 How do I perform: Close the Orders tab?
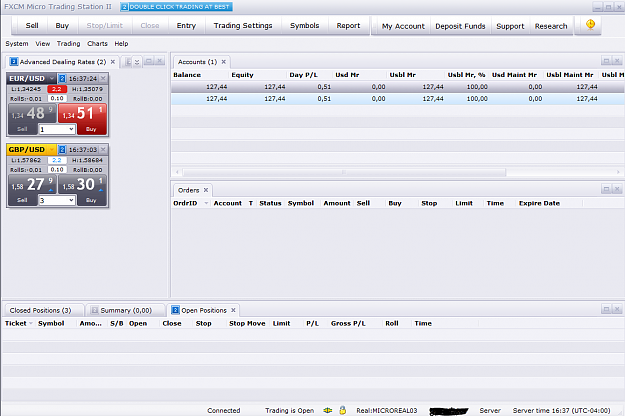point(206,190)
